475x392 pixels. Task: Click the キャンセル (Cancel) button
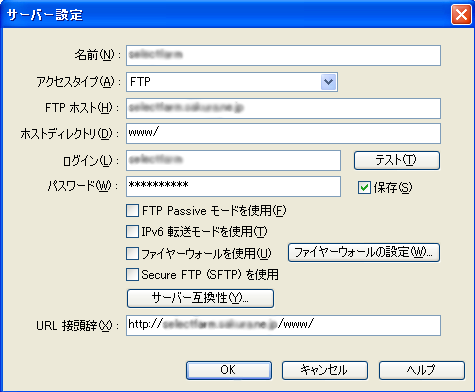click(x=325, y=370)
